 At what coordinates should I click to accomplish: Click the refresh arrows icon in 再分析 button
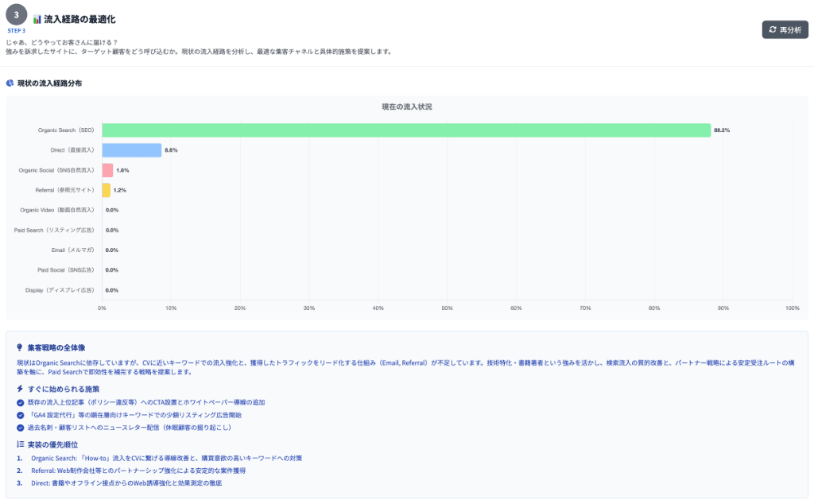pos(772,29)
